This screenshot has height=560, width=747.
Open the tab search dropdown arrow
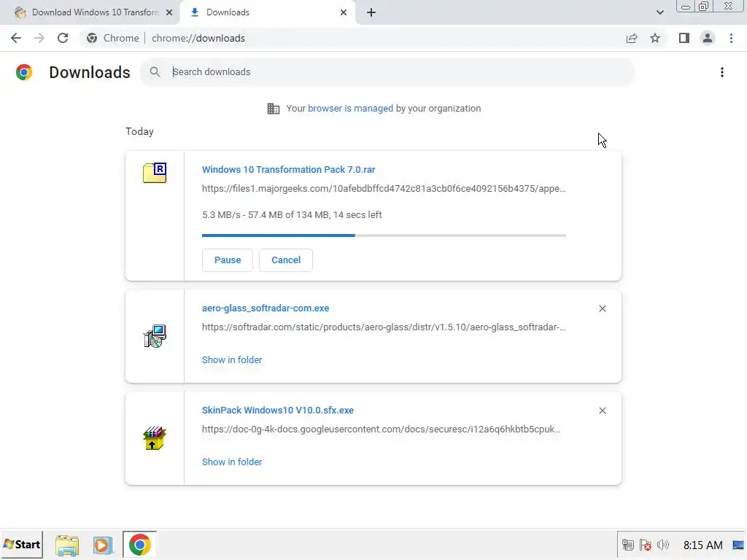(x=659, y=12)
